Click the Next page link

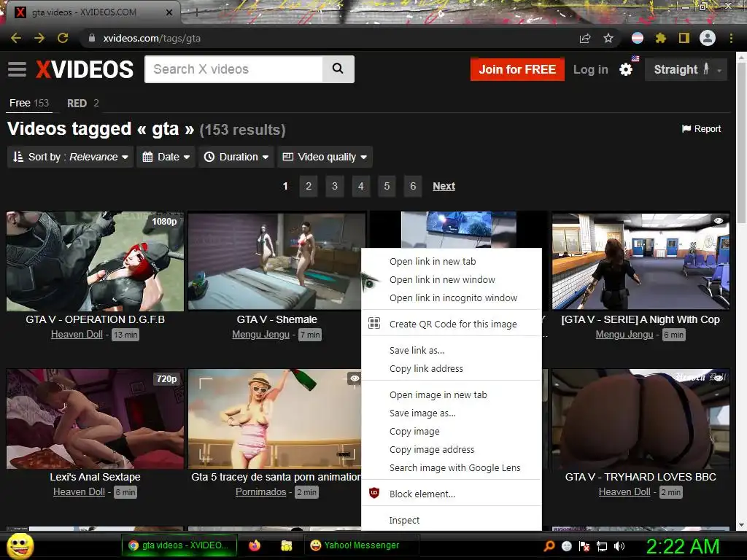(x=444, y=186)
